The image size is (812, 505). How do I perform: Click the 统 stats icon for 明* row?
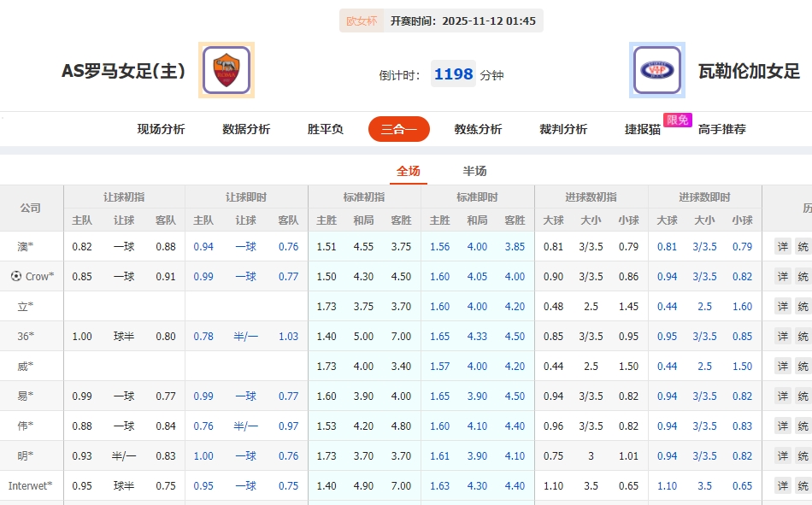point(804,455)
